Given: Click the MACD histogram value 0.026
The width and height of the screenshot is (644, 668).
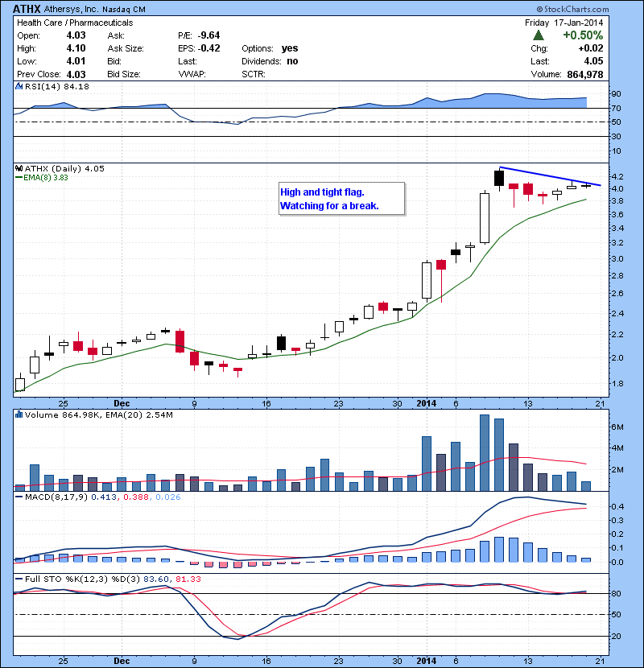Looking at the screenshot, I should point(168,497).
